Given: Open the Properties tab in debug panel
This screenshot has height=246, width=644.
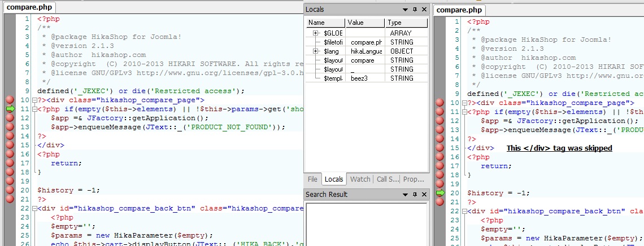Looking at the screenshot, I should pos(414,179).
